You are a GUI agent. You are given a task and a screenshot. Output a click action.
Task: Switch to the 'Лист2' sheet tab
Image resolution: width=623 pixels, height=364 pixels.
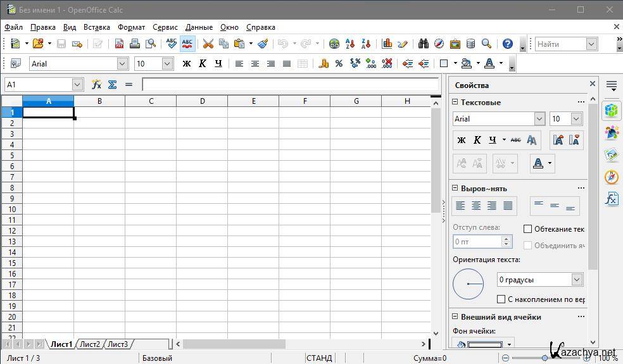coord(89,344)
